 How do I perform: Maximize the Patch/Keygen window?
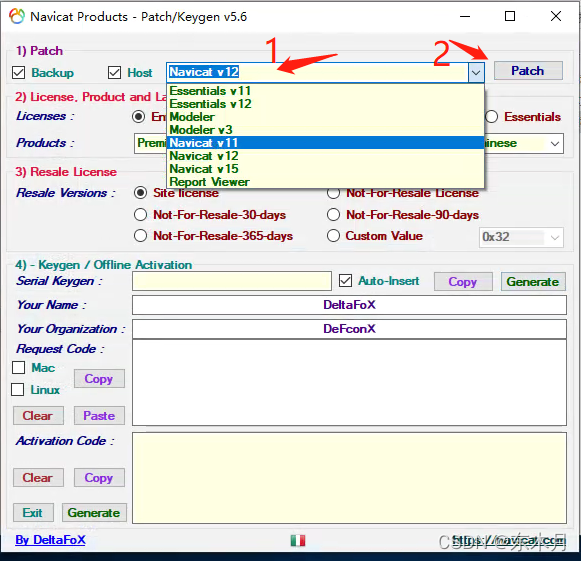pos(510,16)
